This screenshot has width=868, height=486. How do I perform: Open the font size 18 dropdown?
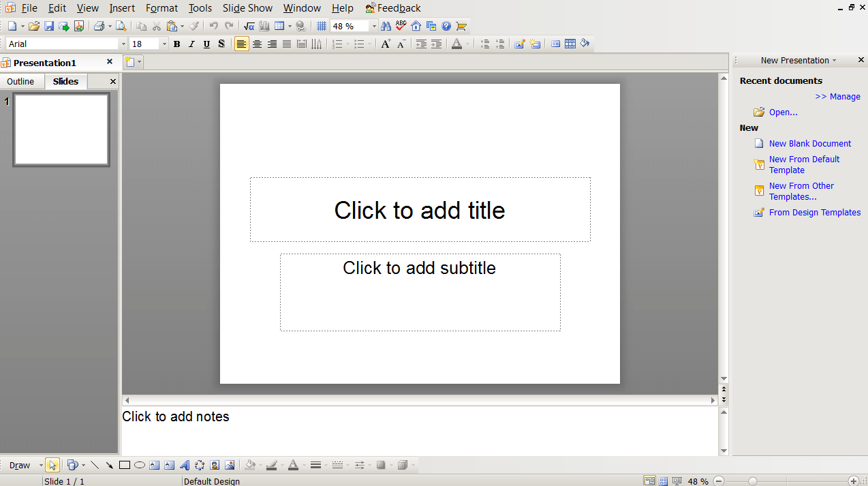pos(164,44)
